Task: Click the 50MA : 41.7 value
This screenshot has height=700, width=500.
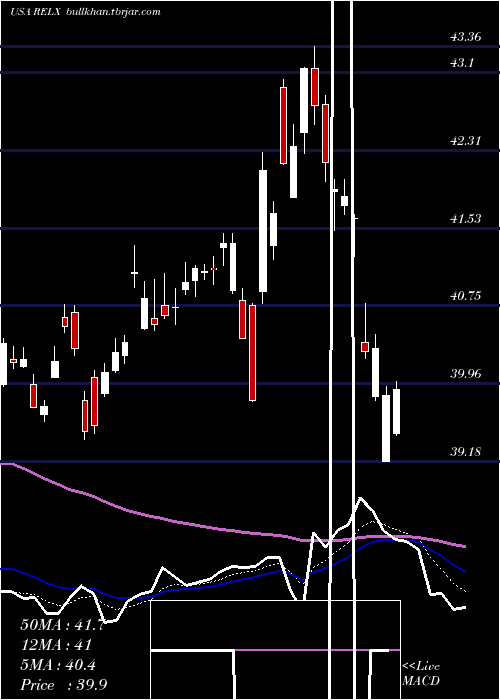Action: coord(62,625)
